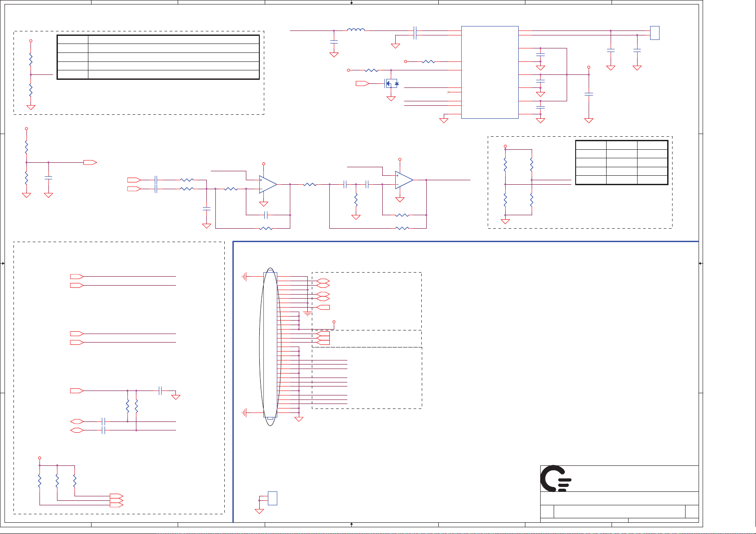This screenshot has height=534, width=756.
Task: Click the right op-amp triangle symbol
Action: pos(404,180)
